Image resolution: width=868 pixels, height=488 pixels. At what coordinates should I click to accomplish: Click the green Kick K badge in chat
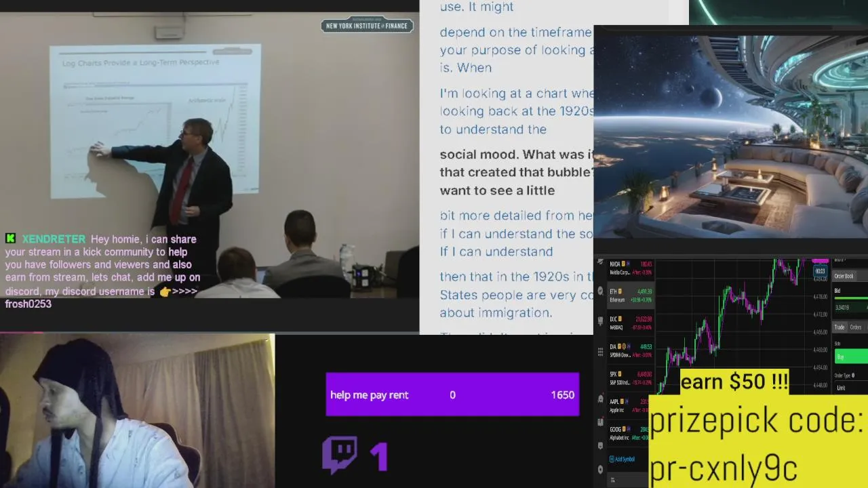click(10, 239)
